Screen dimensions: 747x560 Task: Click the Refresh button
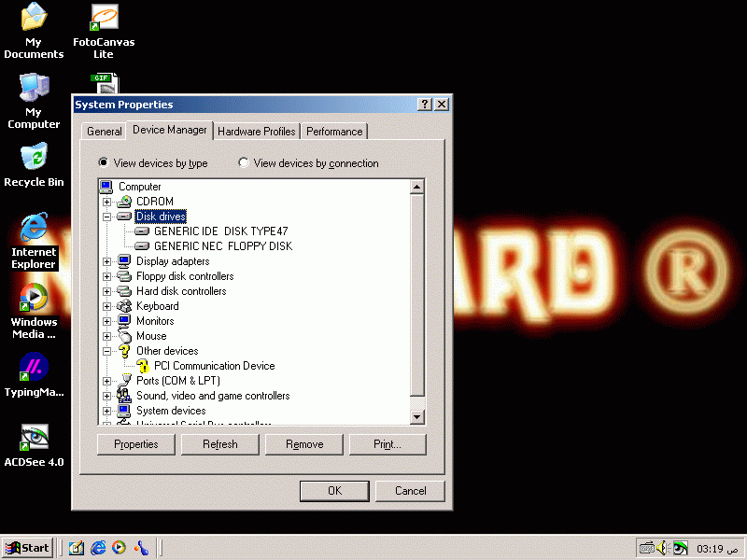[x=220, y=444]
